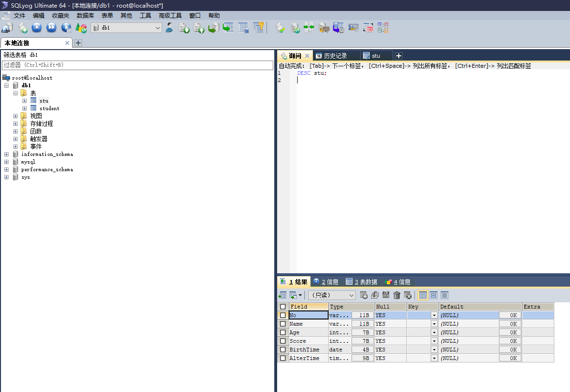Image resolution: width=570 pixels, height=392 pixels.
Task: Click the create table green-arrow icon
Action: pyautogui.click(x=228, y=28)
